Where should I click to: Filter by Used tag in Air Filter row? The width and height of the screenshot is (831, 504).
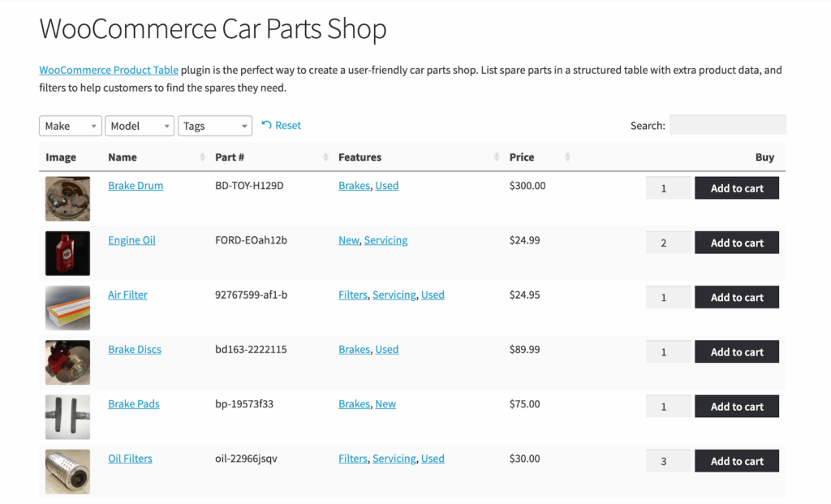(433, 295)
